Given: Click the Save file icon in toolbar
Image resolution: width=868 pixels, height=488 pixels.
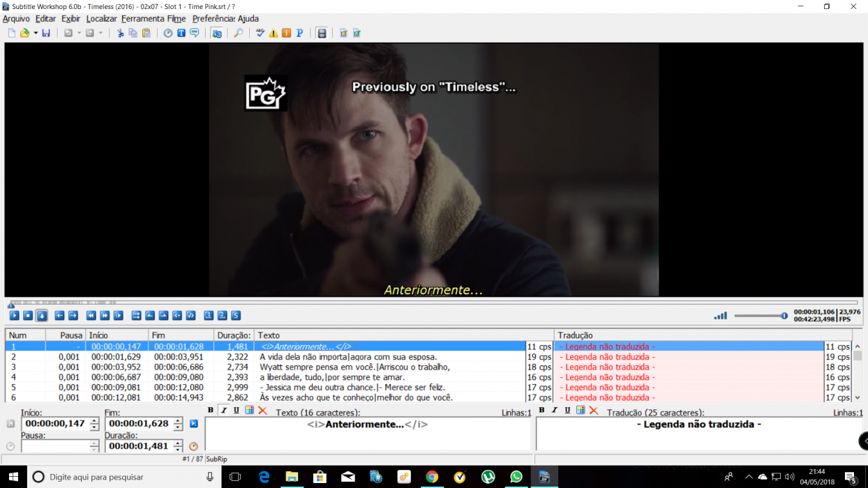Looking at the screenshot, I should pos(46,33).
